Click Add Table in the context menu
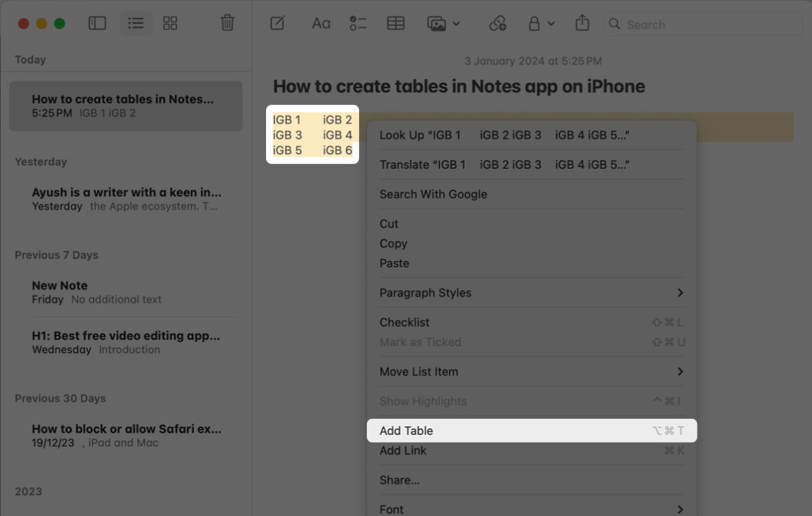 pyautogui.click(x=406, y=431)
